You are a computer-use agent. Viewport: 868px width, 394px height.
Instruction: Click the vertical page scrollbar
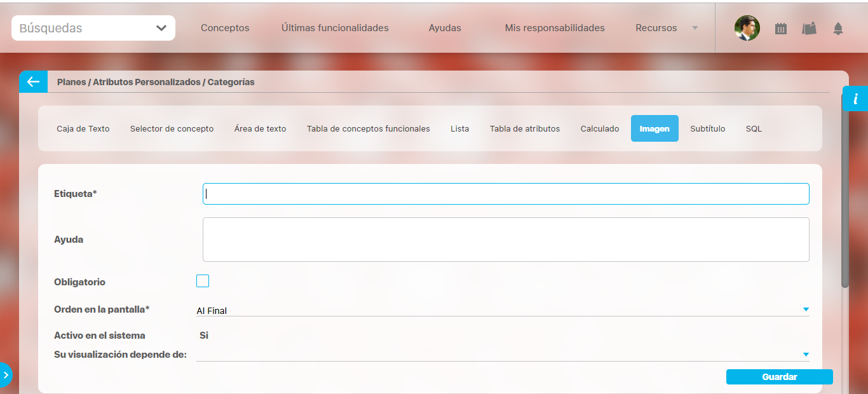pos(844,197)
